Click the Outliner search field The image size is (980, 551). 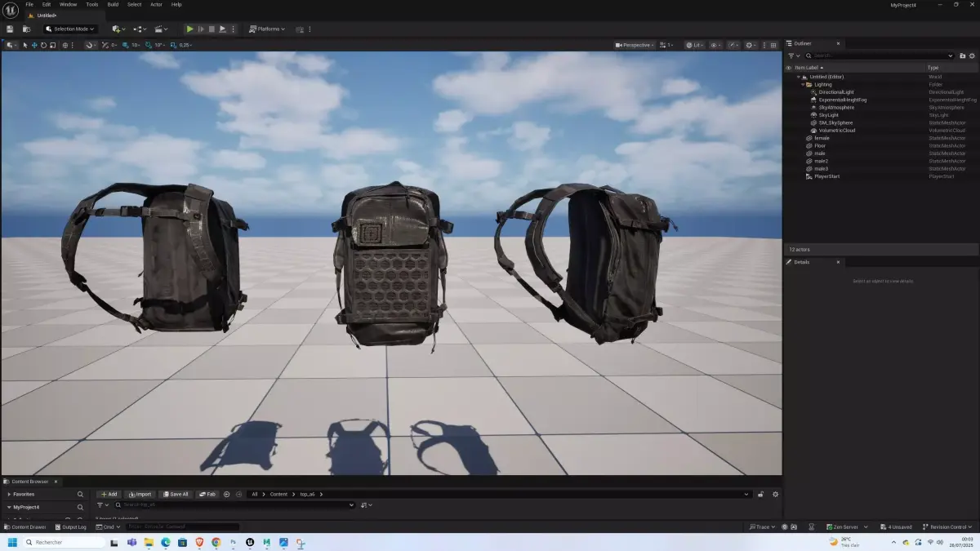(x=879, y=56)
